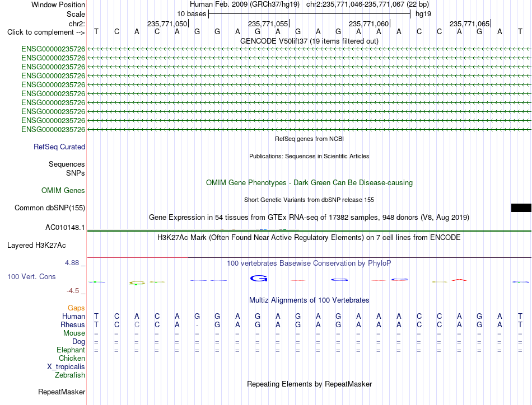Open the RepeatMasker track label
532x405 pixels.
tap(62, 392)
